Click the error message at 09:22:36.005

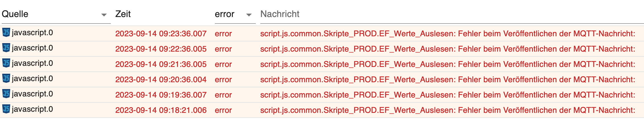click(448, 49)
